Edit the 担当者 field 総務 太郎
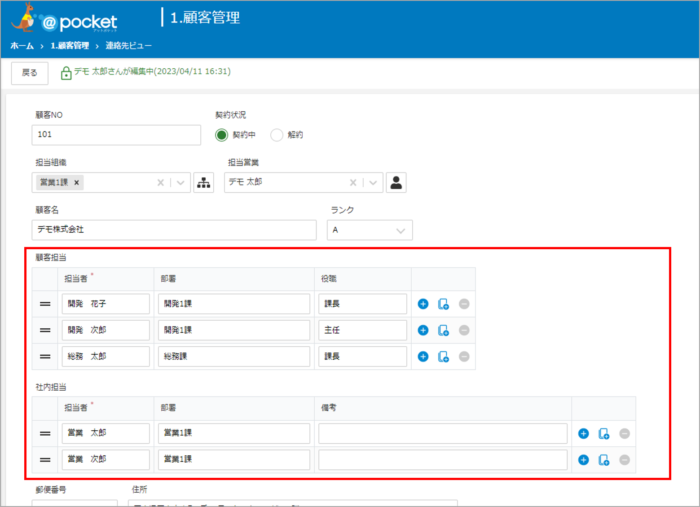This screenshot has height=507, width=700. 106,357
